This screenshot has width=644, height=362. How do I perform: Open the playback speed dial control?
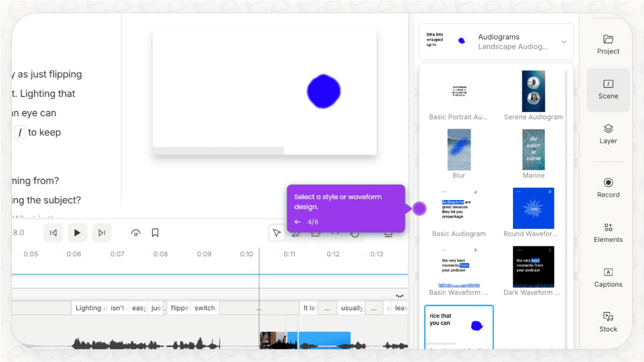tap(135, 233)
